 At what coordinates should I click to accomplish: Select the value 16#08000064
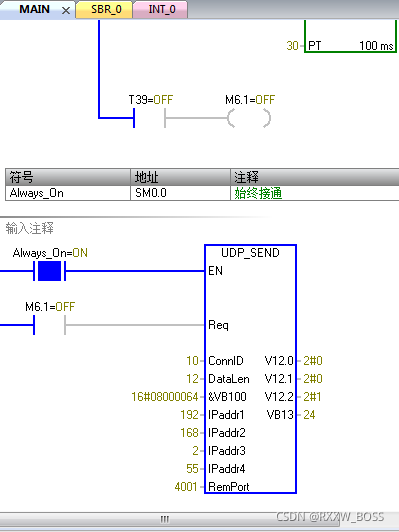coord(165,397)
